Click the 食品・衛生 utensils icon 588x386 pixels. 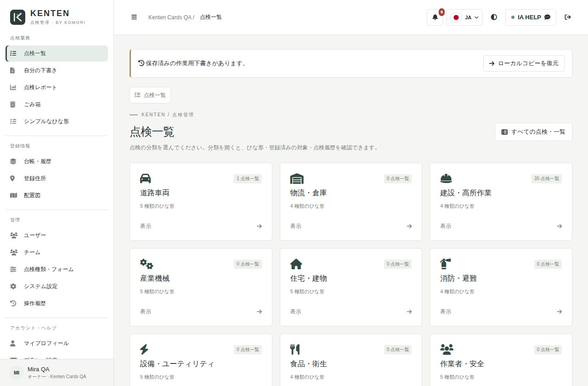click(295, 349)
